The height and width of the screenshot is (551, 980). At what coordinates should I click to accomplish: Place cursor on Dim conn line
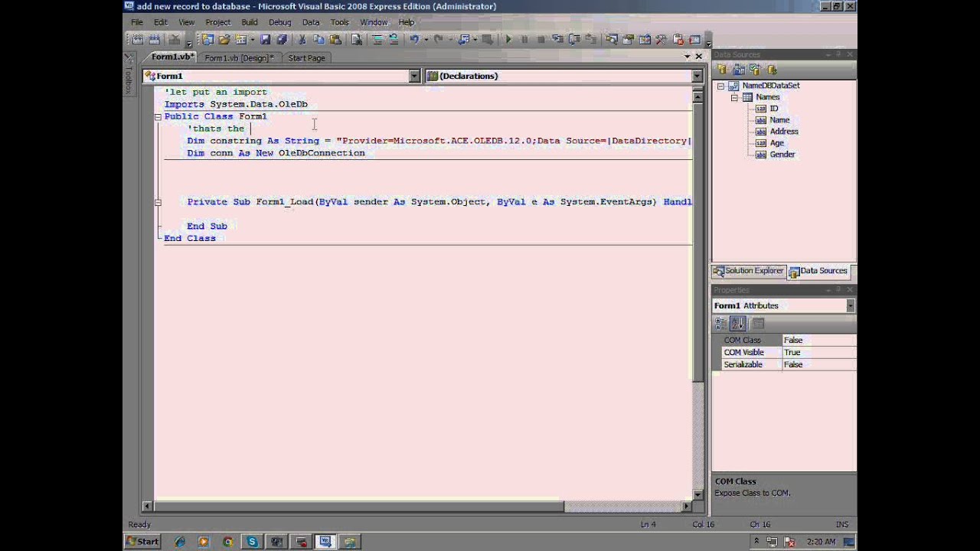[x=276, y=153]
